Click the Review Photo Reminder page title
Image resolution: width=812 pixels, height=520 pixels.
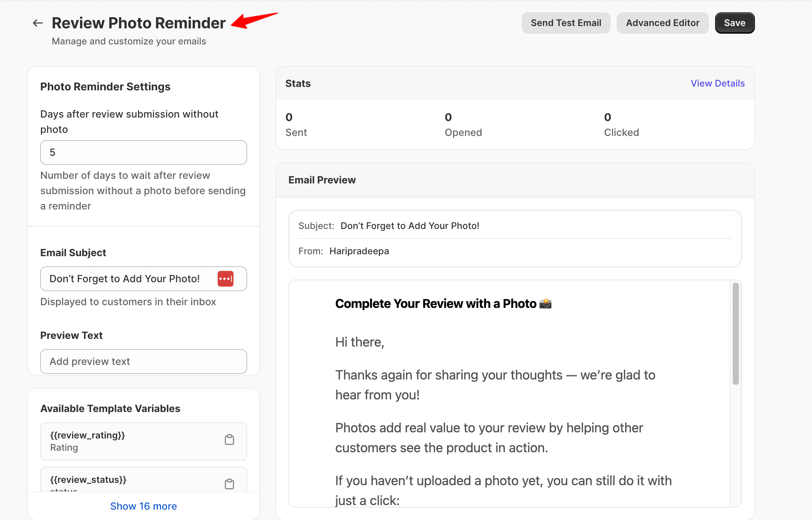point(139,23)
